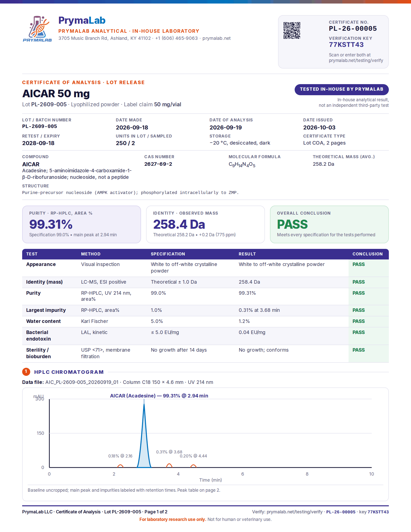
Task: Select the verification key 77KSTT43
Action: click(346, 45)
